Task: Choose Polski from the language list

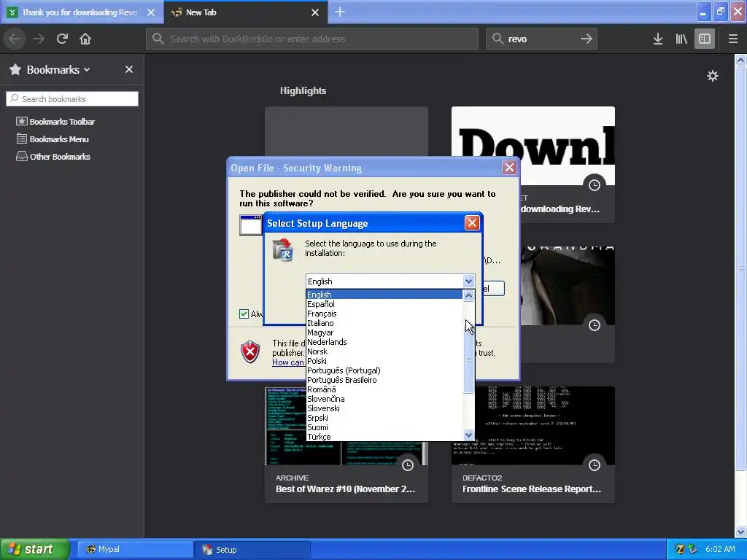Action: click(384, 361)
